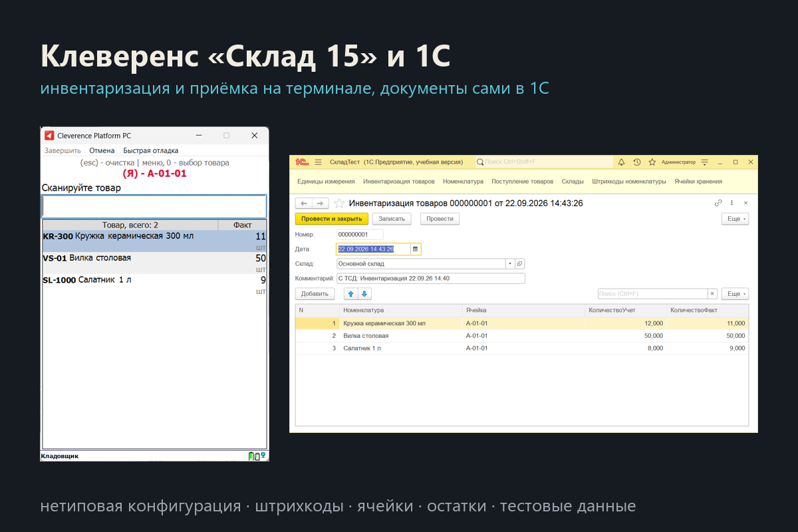Click the Факт column header in Cleverence
The width and height of the screenshot is (798, 532).
243,225
